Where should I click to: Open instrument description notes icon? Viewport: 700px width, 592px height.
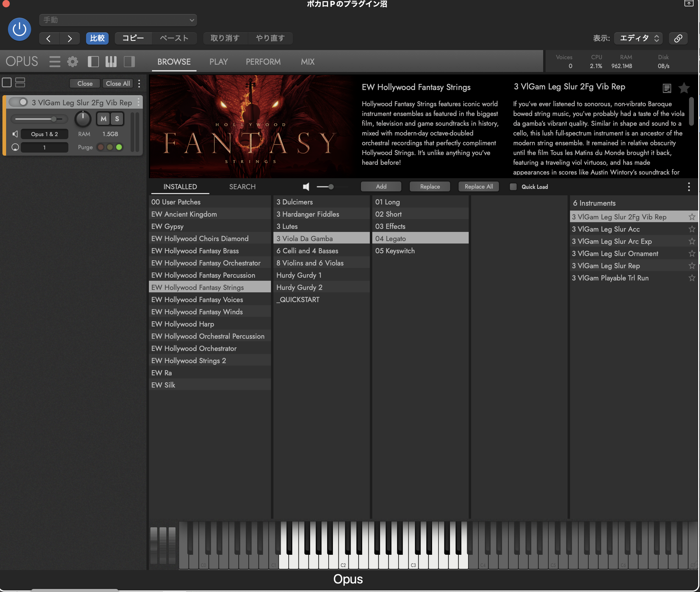[x=667, y=88]
